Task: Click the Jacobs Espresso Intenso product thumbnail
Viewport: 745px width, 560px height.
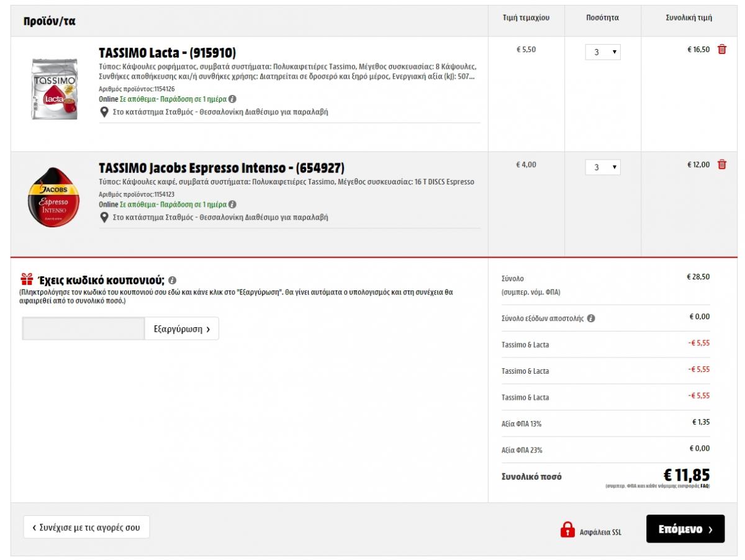Action: tap(53, 197)
